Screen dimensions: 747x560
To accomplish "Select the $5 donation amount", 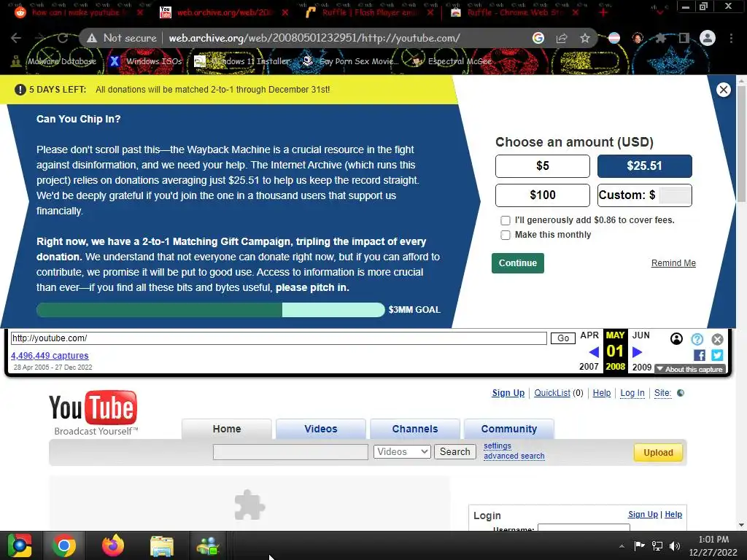I will click(543, 166).
